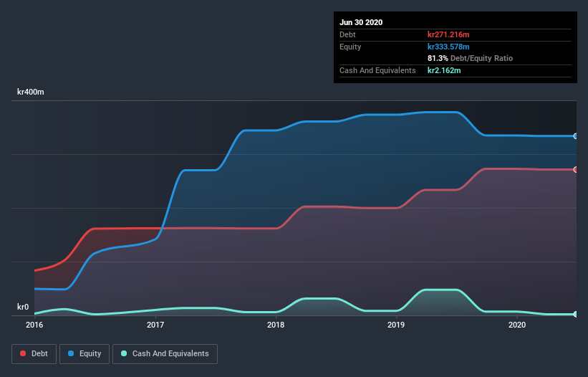Click the red Debt legend dot
The height and width of the screenshot is (377, 588).
(x=23, y=353)
